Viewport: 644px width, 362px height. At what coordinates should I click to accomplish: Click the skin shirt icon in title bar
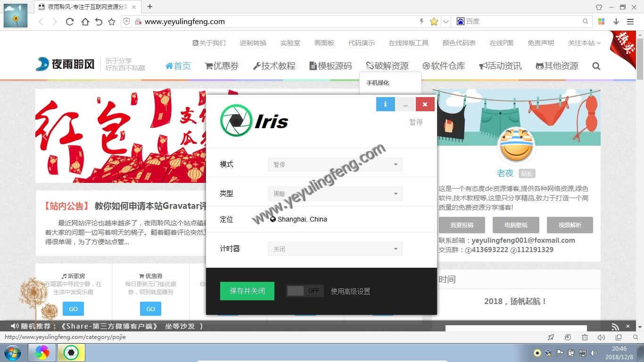[599, 7]
